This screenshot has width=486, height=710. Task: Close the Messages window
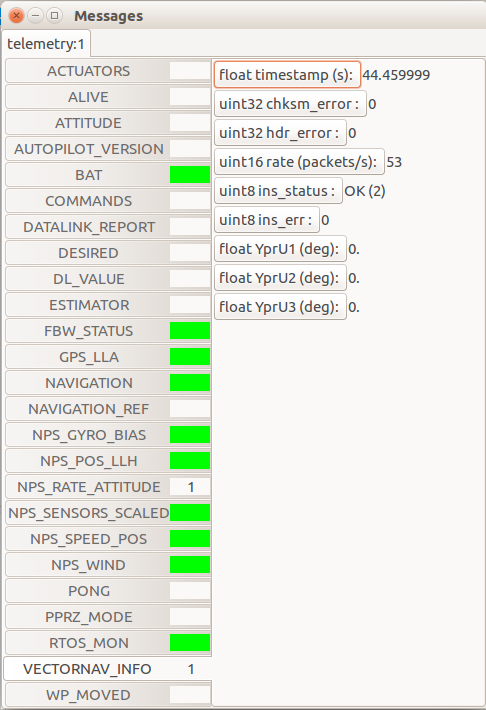(16, 16)
